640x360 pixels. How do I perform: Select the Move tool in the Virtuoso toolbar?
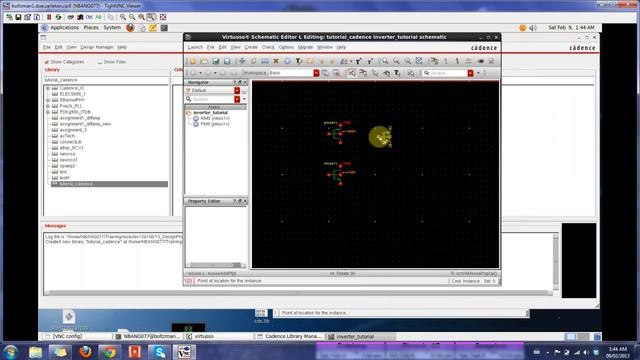[x=242, y=61]
